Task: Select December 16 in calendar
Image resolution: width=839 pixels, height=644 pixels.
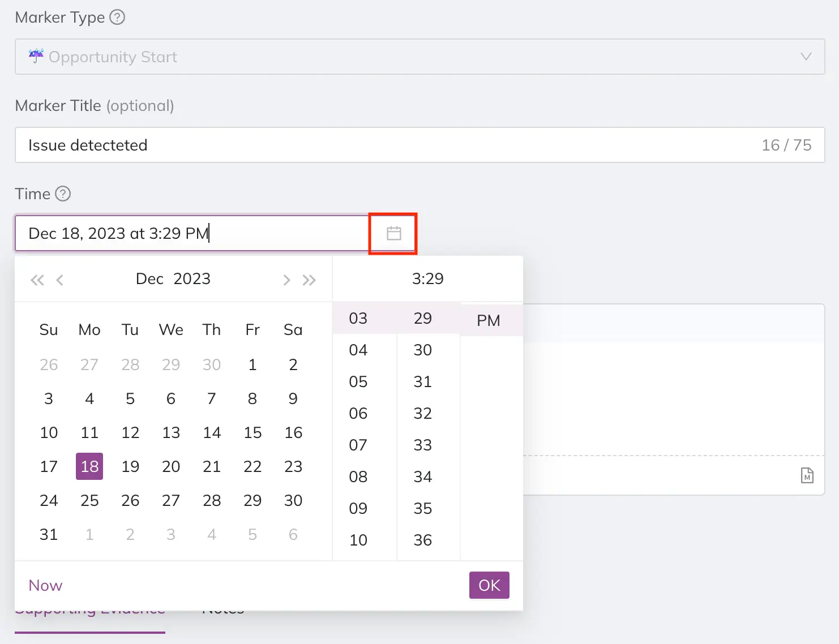Action: point(293,432)
